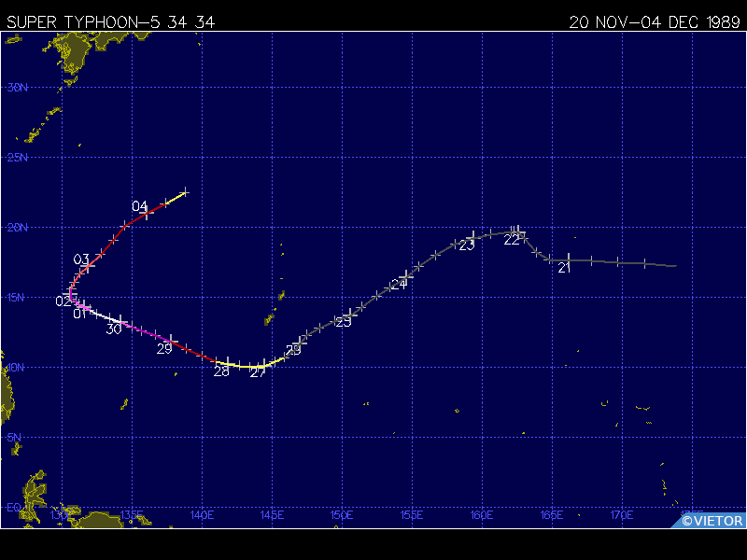Click the '160E' longitude label
747x560 pixels.
482,515
